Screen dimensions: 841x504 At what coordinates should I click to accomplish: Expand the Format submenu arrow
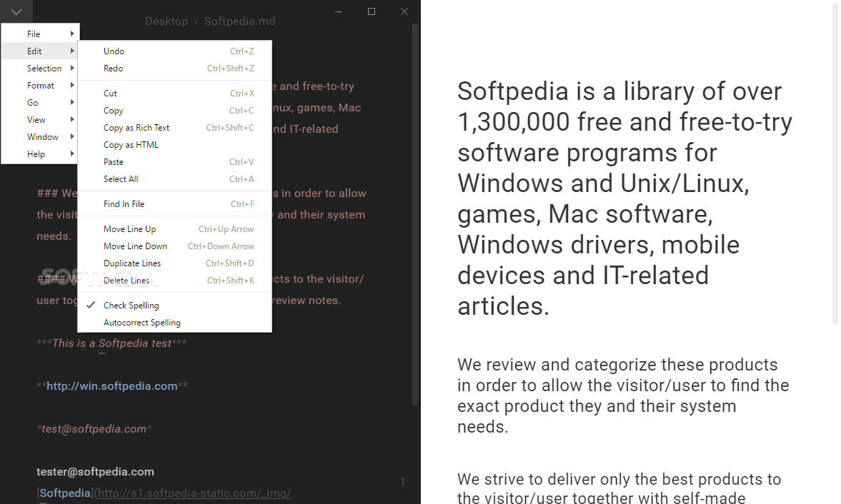(x=72, y=85)
